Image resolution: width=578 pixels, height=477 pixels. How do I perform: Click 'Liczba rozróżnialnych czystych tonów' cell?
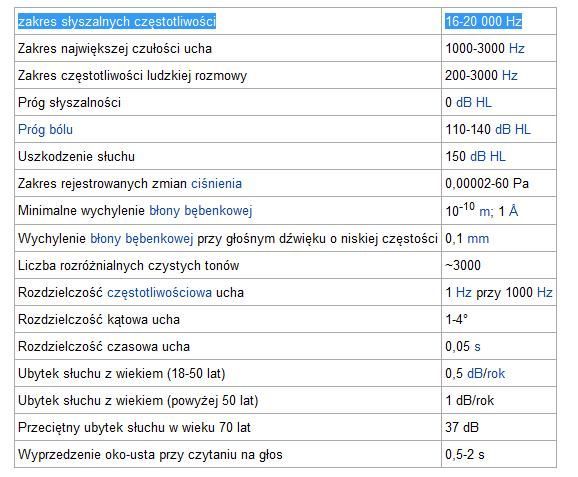click(228, 265)
